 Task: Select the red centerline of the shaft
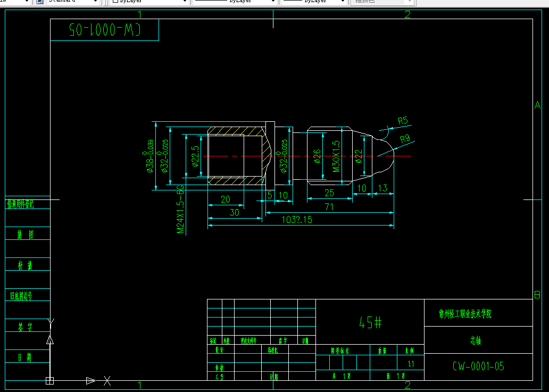point(307,156)
